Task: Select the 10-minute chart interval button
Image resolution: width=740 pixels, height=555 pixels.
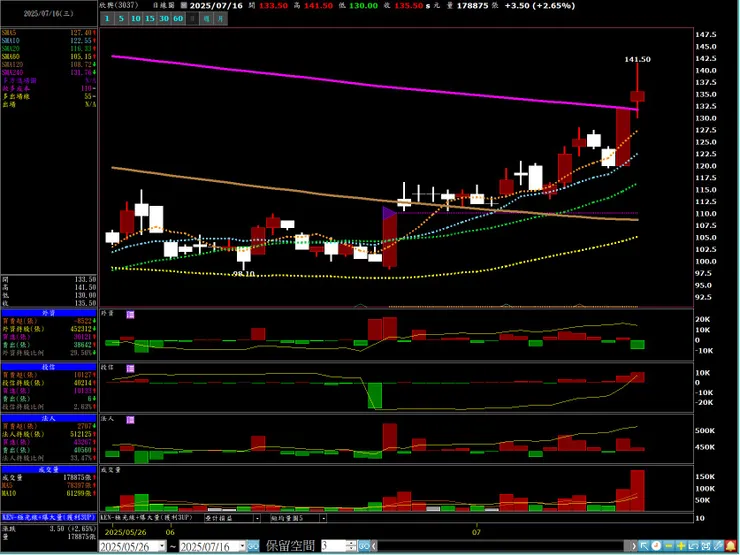Action: (x=136, y=18)
